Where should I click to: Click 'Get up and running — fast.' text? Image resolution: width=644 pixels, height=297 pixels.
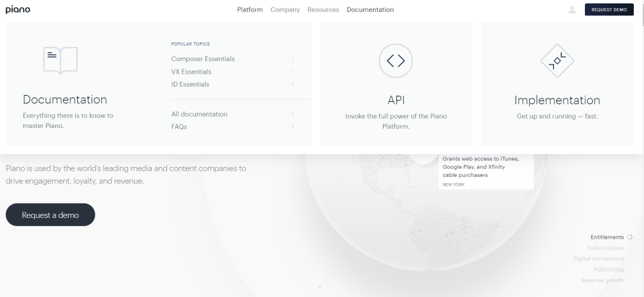(557, 117)
